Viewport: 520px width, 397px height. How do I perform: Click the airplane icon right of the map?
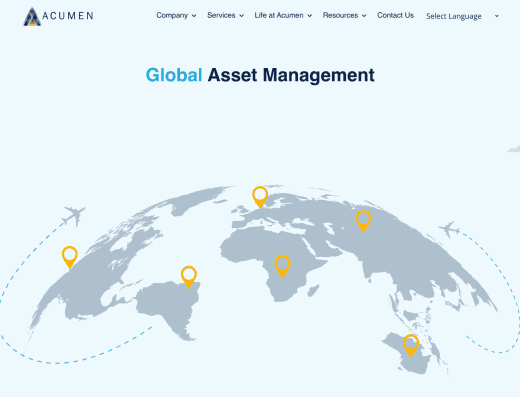(449, 229)
